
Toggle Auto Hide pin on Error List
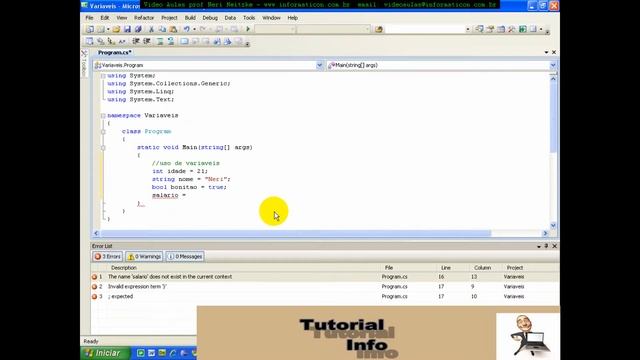(546, 246)
